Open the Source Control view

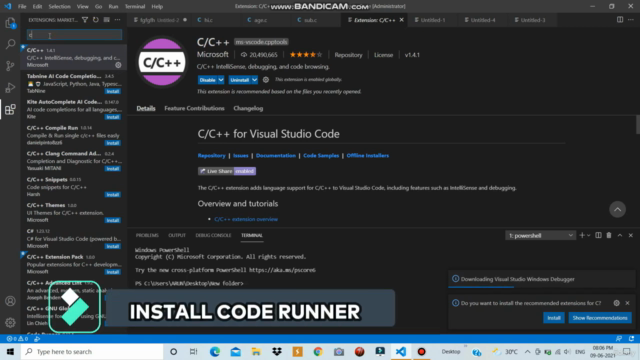10,66
